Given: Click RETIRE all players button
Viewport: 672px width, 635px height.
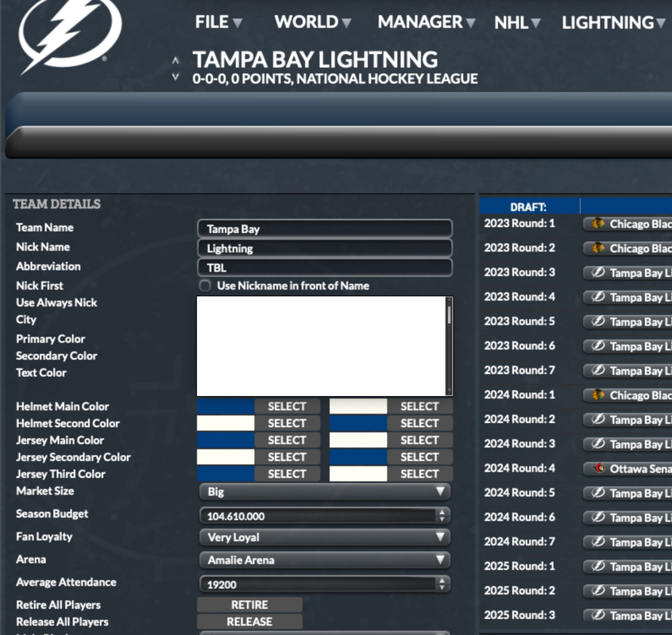Looking at the screenshot, I should [249, 605].
